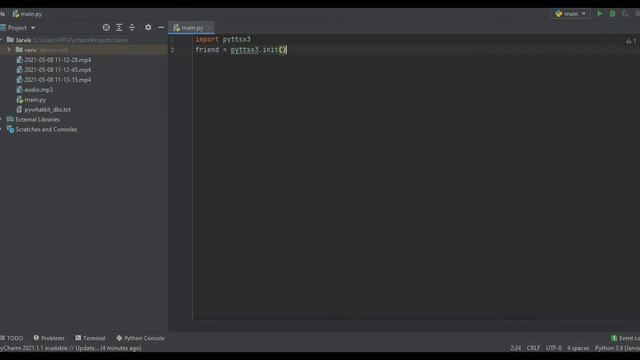Click the PyCharm 2021.1.1 update notification
Screen dimensions: 640x360
click(x=71, y=348)
